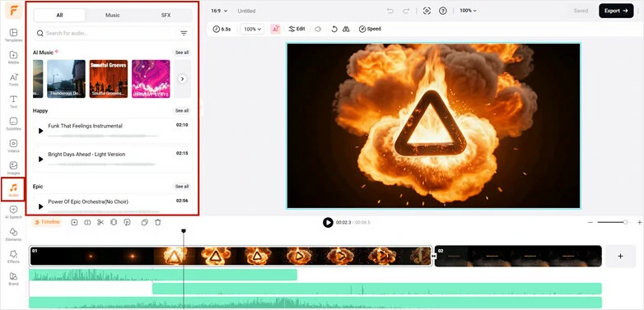Click See all next to Happy

(182, 111)
